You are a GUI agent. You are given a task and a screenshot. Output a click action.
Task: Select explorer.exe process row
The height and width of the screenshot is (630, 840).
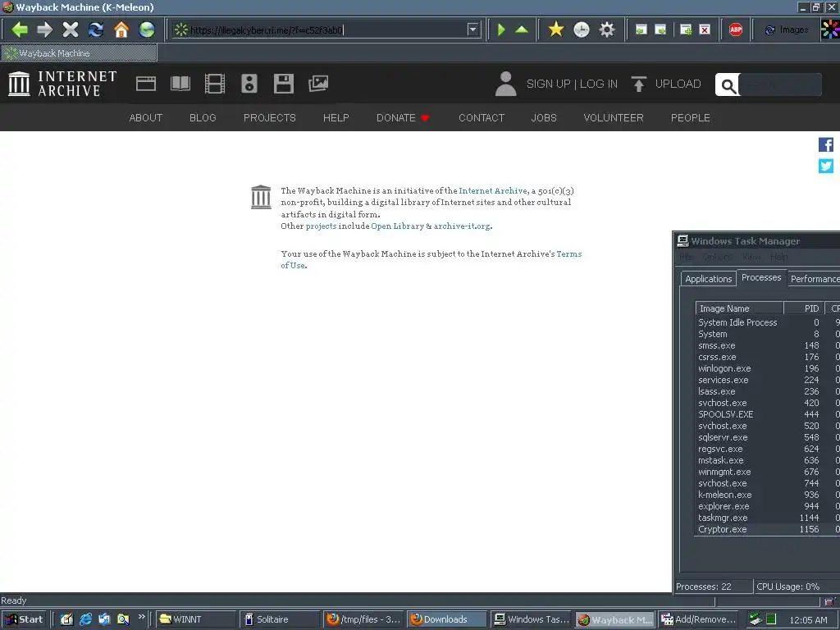tap(767, 506)
